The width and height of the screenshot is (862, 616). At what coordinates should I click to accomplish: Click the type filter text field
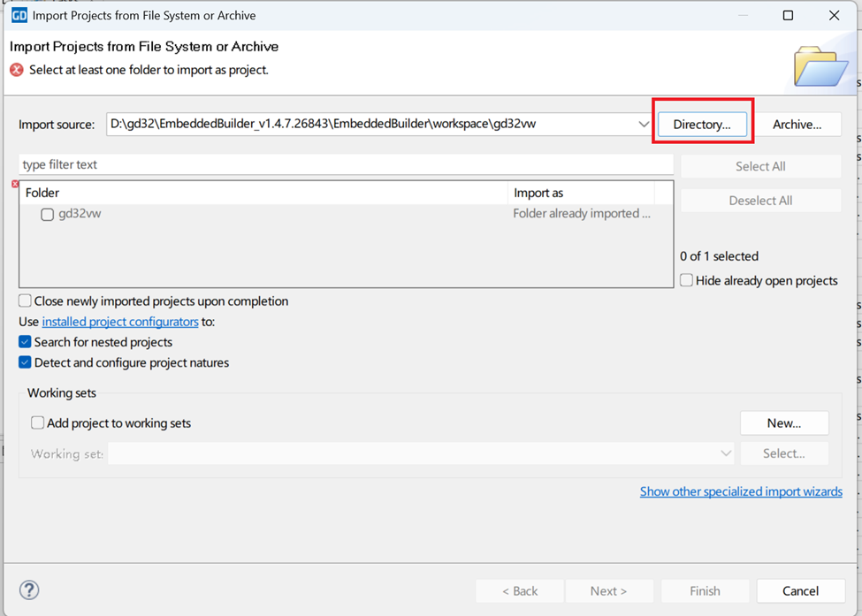[345, 165]
